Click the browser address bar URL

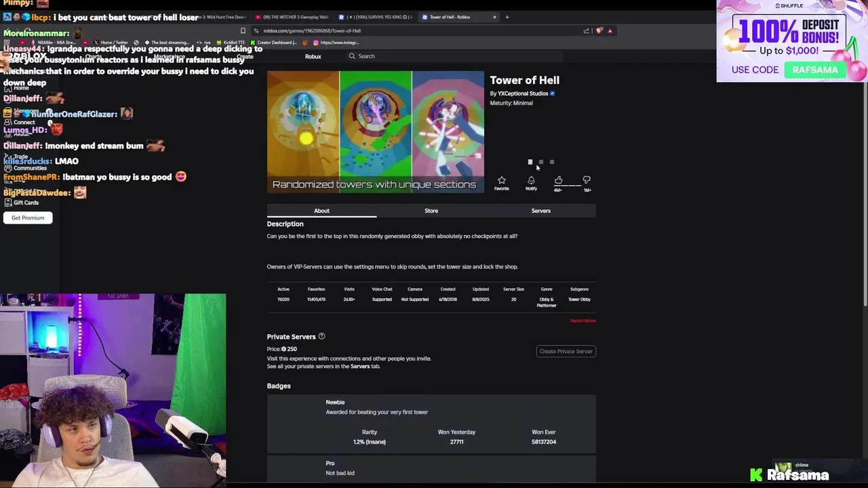312,30
